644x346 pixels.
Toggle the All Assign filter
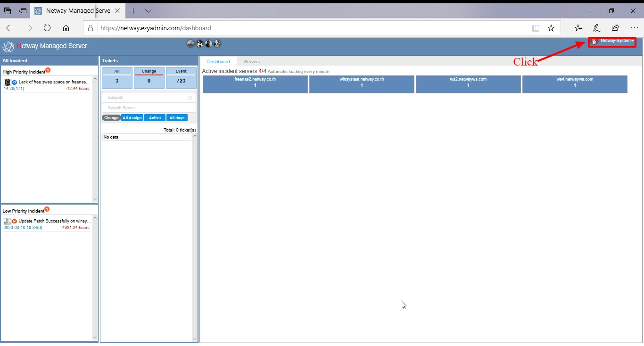132,118
